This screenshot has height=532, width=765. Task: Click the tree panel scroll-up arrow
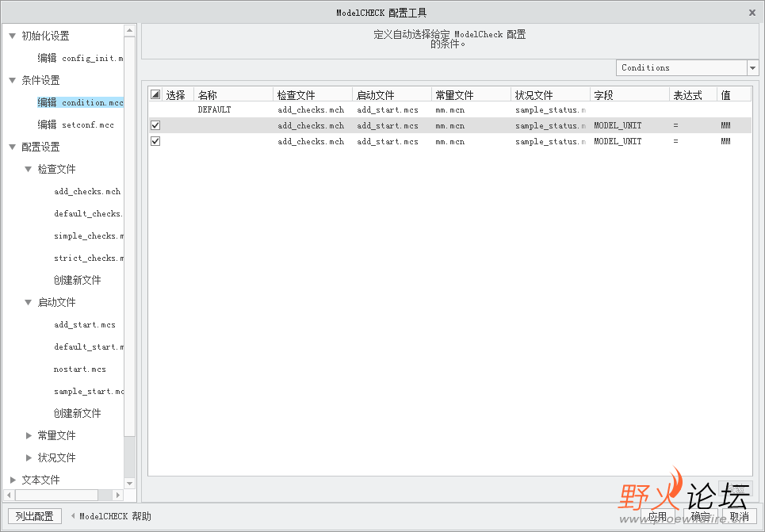click(129, 30)
